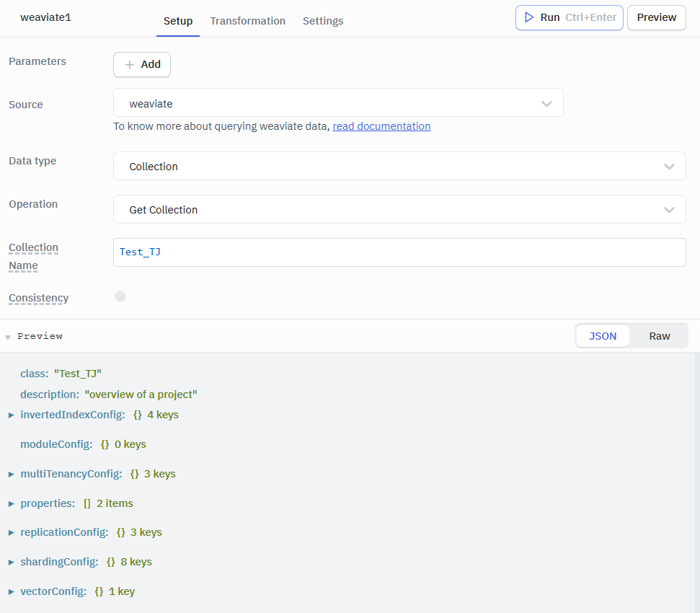Toggle the Consistency switch

pos(120,296)
